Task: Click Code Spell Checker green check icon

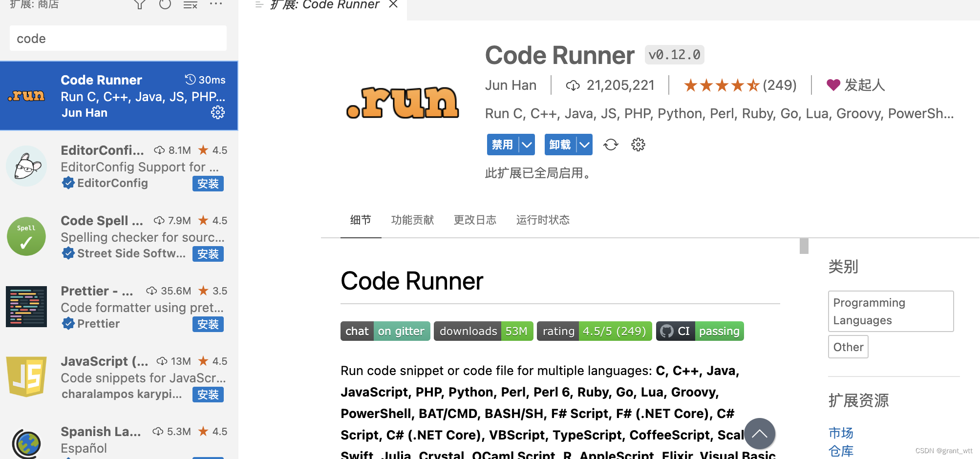Action: (x=26, y=236)
